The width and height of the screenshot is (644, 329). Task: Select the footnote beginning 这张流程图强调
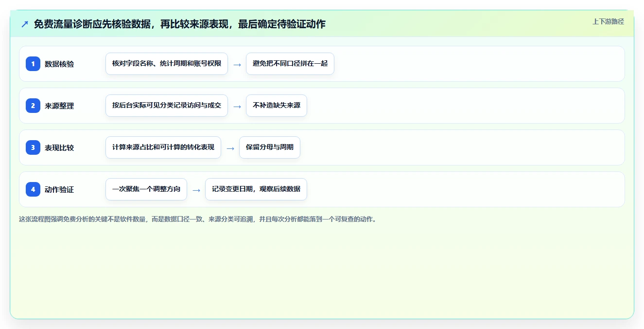point(198,219)
